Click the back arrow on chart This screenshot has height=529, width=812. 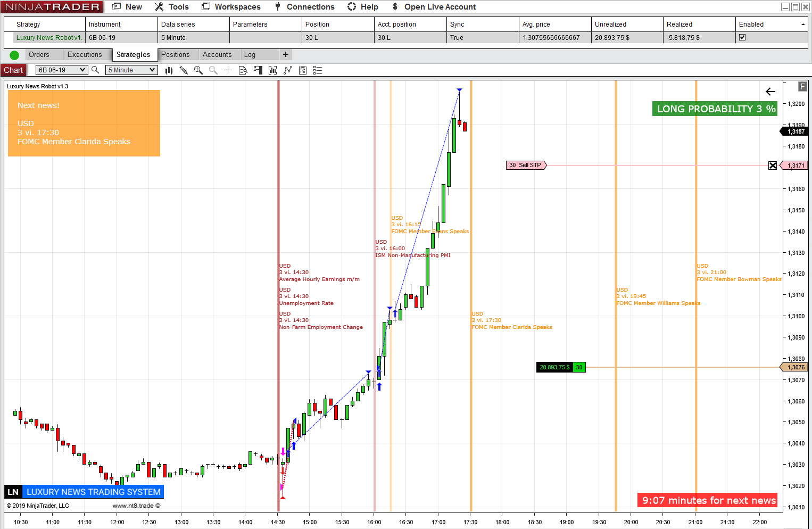tap(770, 92)
